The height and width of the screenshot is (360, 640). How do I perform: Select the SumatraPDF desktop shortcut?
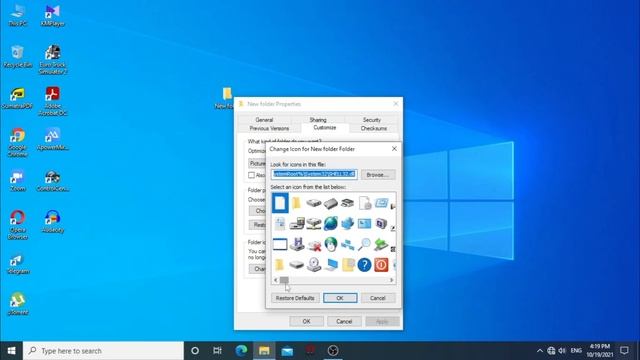pyautogui.click(x=17, y=98)
